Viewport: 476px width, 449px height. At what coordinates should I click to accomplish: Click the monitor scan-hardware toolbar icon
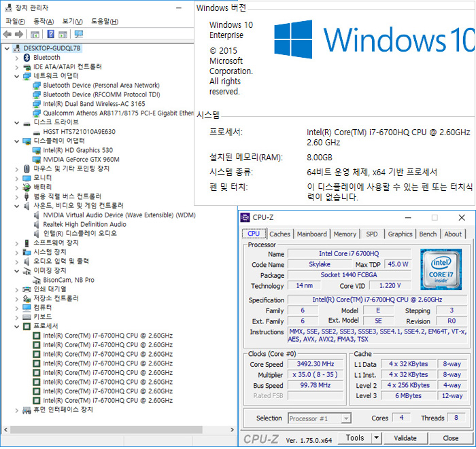pyautogui.click(x=79, y=34)
